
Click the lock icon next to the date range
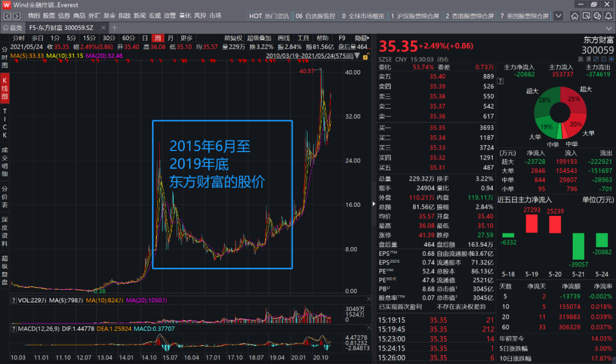366,56
